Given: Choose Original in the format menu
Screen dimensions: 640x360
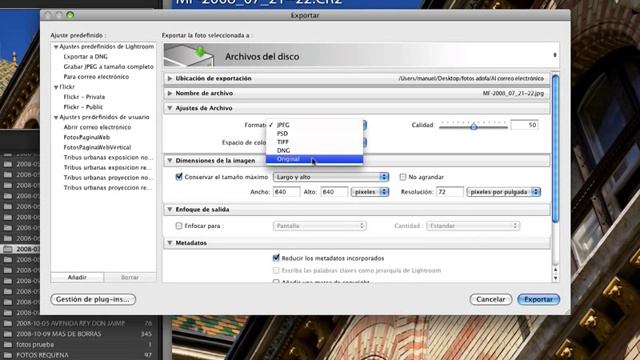Looking at the screenshot, I should click(x=314, y=159).
